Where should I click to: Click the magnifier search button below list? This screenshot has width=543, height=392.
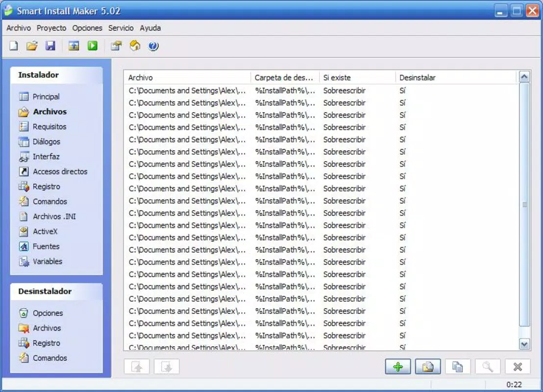click(x=487, y=367)
